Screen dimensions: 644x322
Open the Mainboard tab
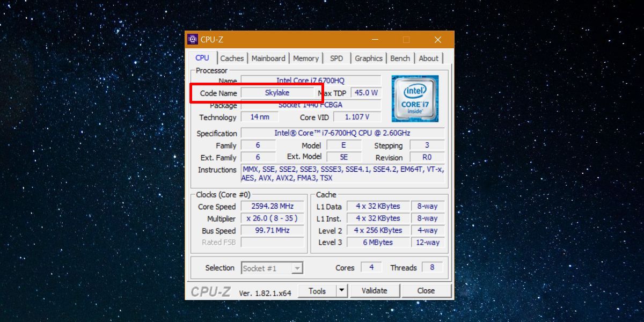click(268, 58)
